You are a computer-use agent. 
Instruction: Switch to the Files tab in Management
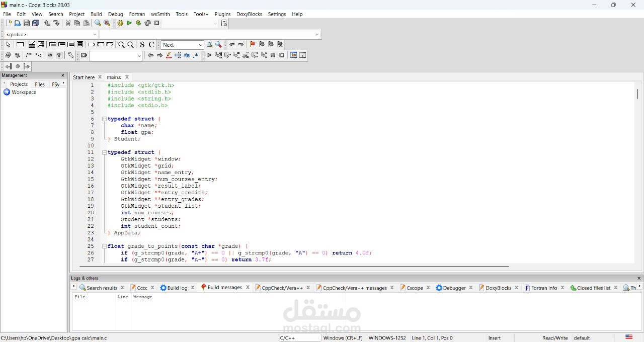pyautogui.click(x=40, y=84)
